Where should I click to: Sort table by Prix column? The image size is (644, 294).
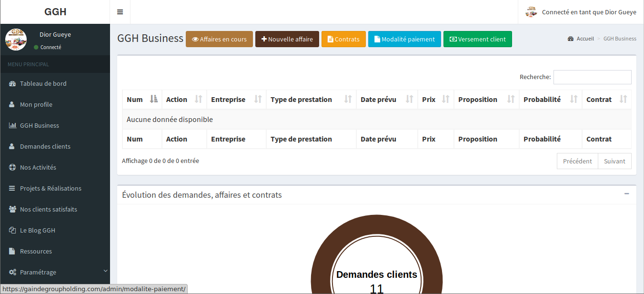coord(436,99)
